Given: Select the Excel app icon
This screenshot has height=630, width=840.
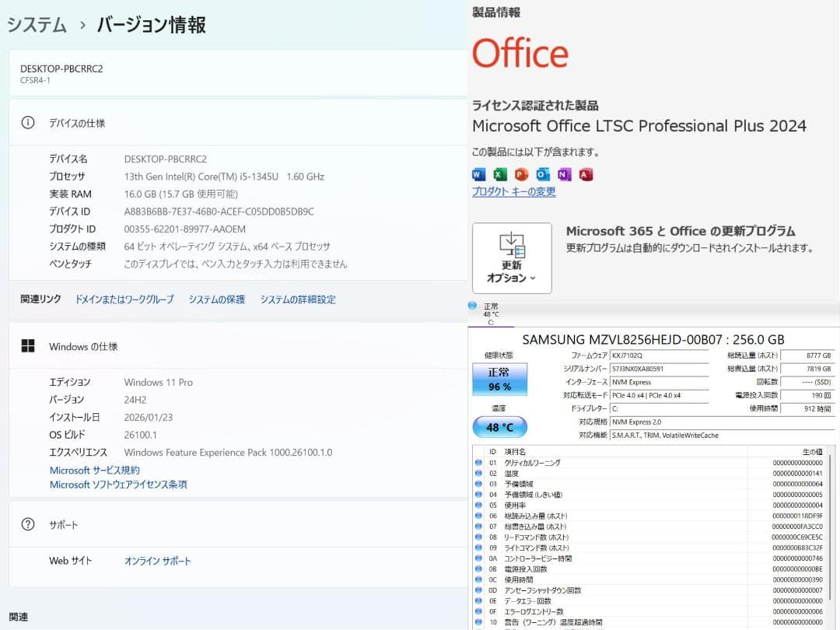Looking at the screenshot, I should coord(499,174).
